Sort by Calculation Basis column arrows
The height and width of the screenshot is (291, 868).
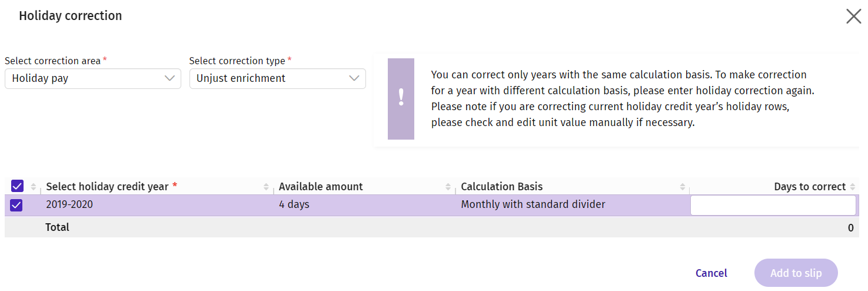click(683, 187)
